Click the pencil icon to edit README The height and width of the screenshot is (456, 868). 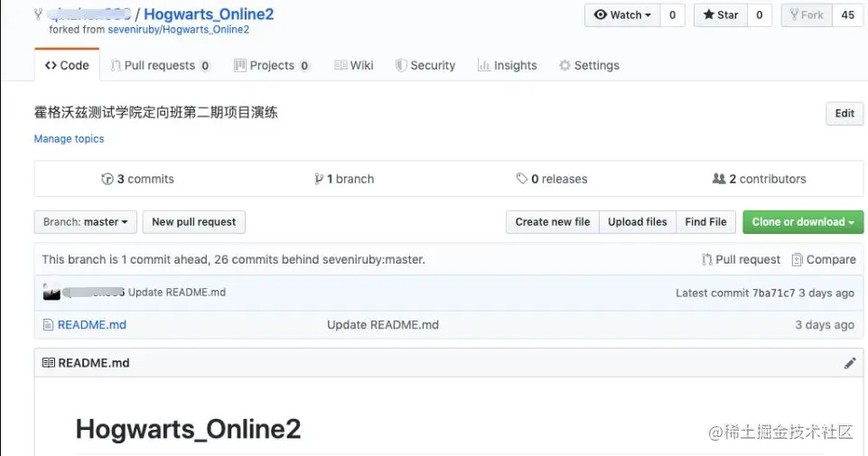[x=850, y=363]
